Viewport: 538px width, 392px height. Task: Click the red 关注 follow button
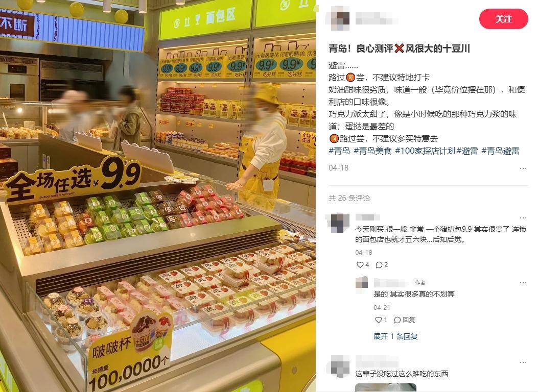point(503,19)
